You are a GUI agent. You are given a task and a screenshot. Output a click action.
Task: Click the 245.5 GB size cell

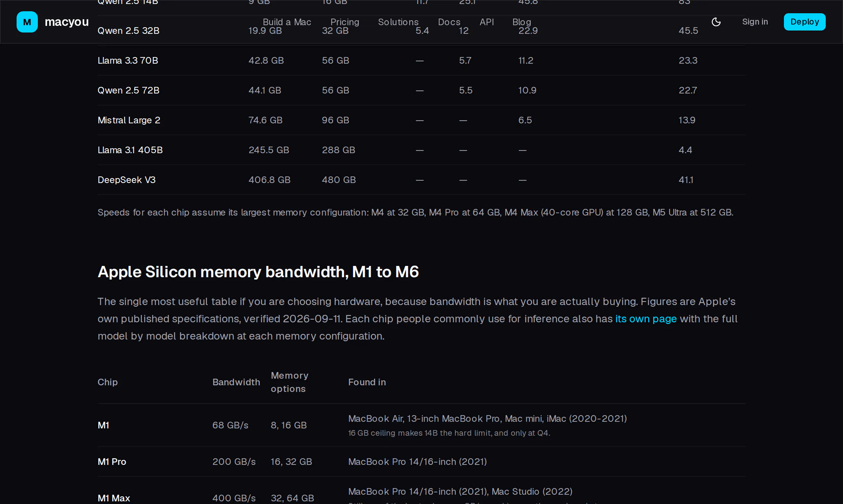pyautogui.click(x=268, y=150)
